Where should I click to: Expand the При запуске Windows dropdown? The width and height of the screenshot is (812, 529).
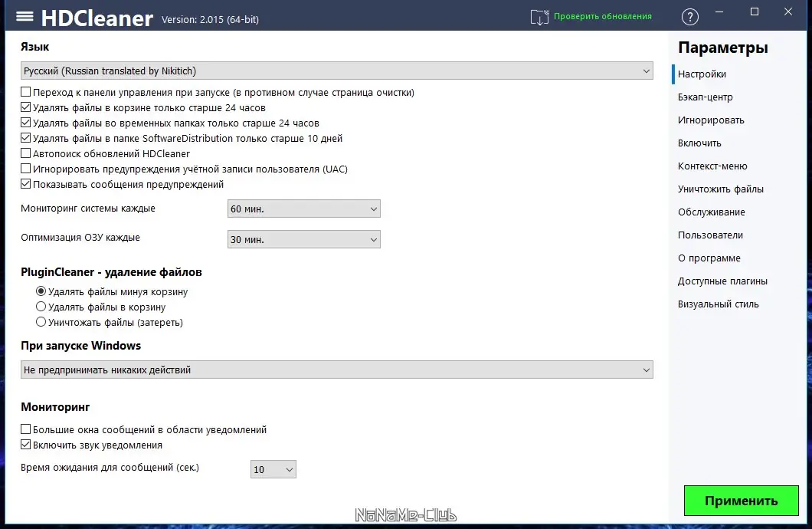pos(336,370)
